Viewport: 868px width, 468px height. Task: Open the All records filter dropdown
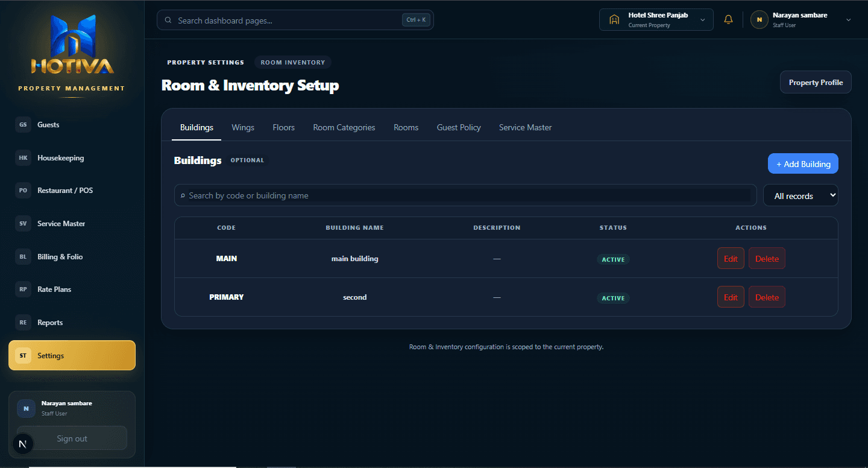800,195
